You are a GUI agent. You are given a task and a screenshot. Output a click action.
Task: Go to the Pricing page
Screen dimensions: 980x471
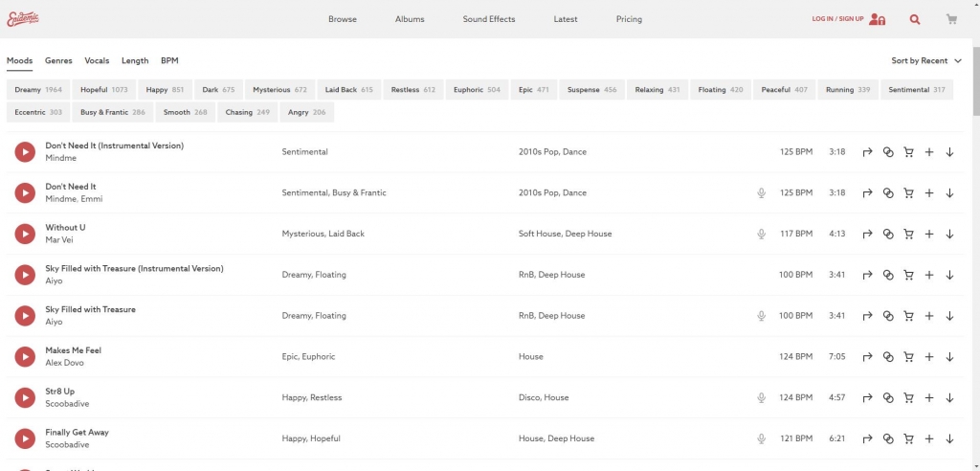pyautogui.click(x=629, y=19)
